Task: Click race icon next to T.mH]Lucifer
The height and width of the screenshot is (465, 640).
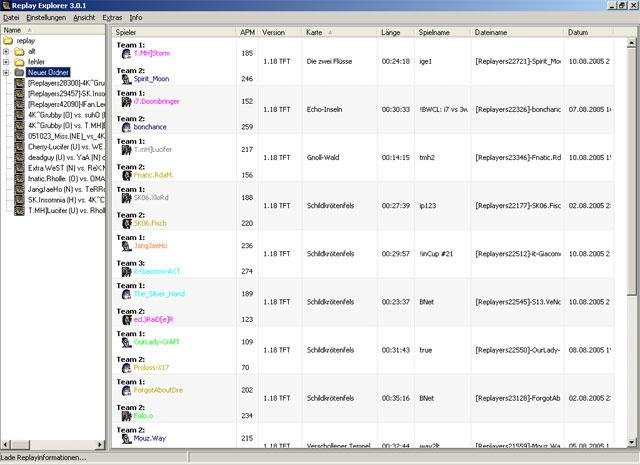Action: click(x=127, y=150)
